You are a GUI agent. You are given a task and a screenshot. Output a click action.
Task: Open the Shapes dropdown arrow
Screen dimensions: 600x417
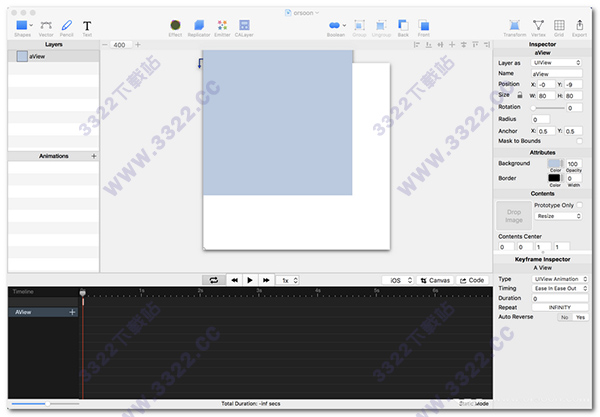point(31,25)
